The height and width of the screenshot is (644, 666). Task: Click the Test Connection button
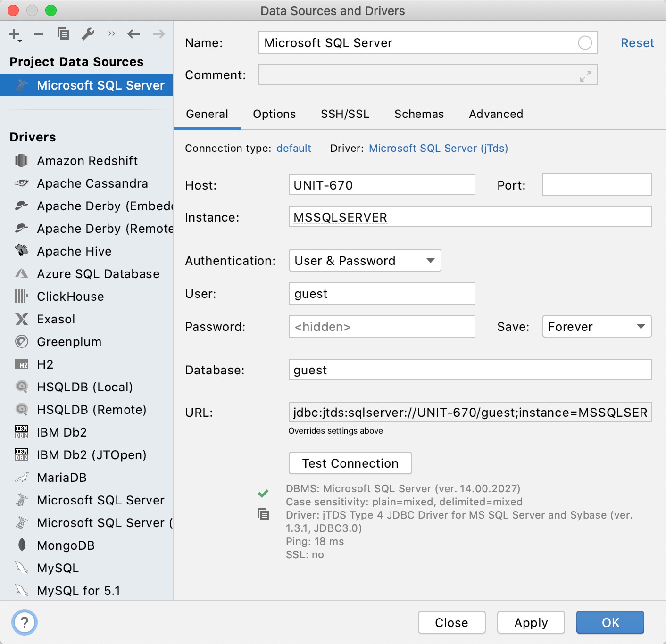[350, 463]
